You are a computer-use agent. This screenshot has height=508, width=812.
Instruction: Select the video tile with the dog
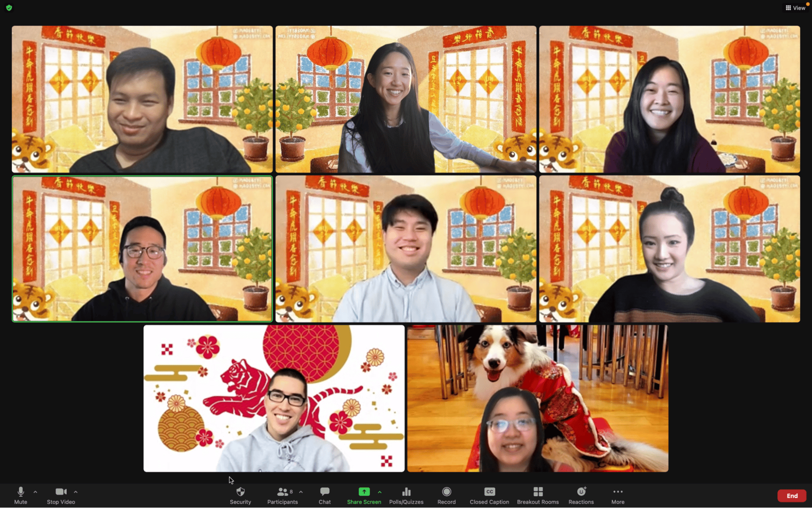coord(538,398)
